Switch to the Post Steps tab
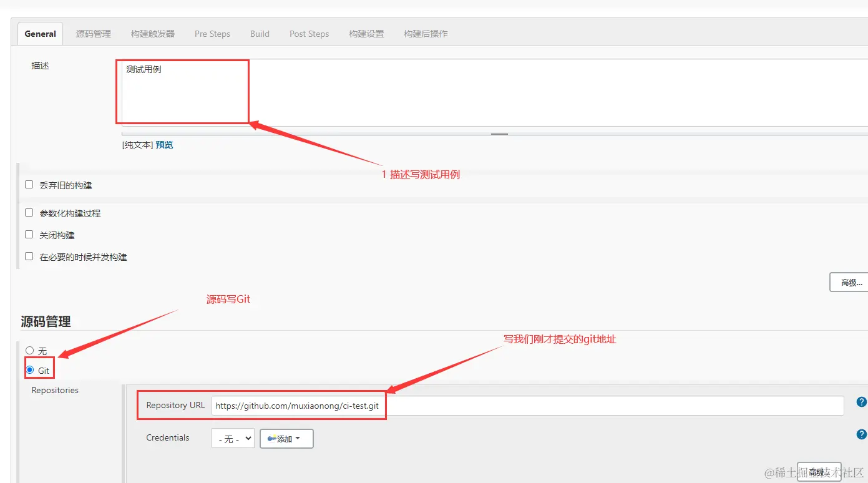Screen dimensions: 868x483 [x=309, y=34]
